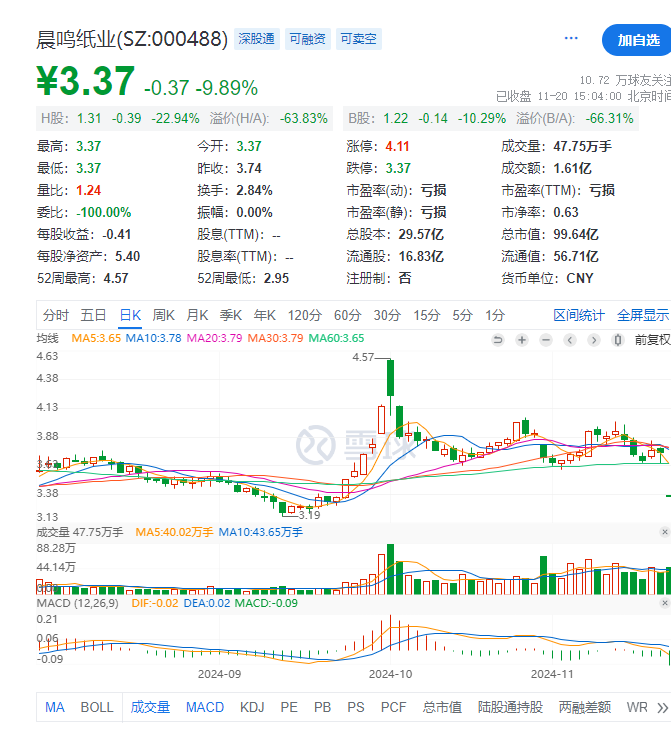Viewport: 671px width, 733px height.
Task: Select the 季K chart tab
Action: (x=231, y=316)
